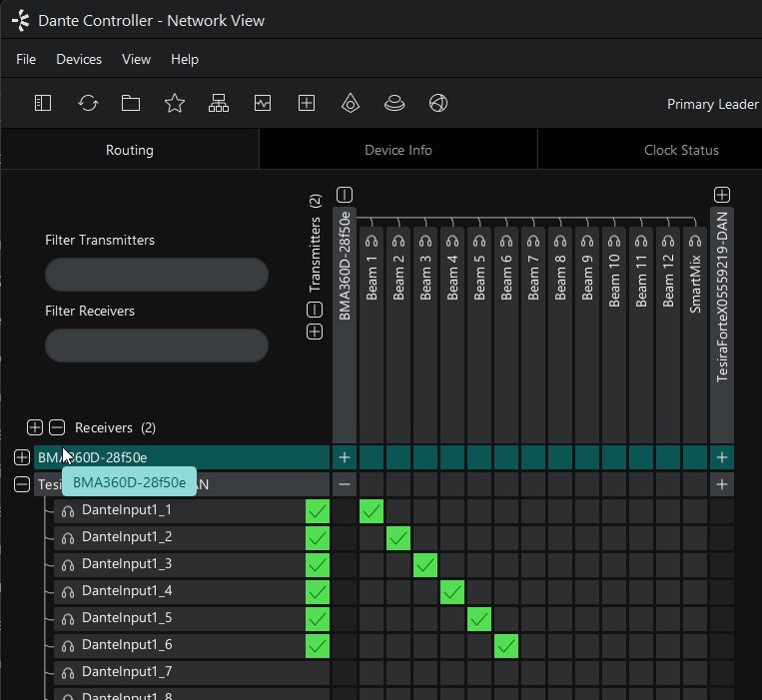Toggle subscription DanteInput1_5 to Beam 5

(x=479, y=619)
